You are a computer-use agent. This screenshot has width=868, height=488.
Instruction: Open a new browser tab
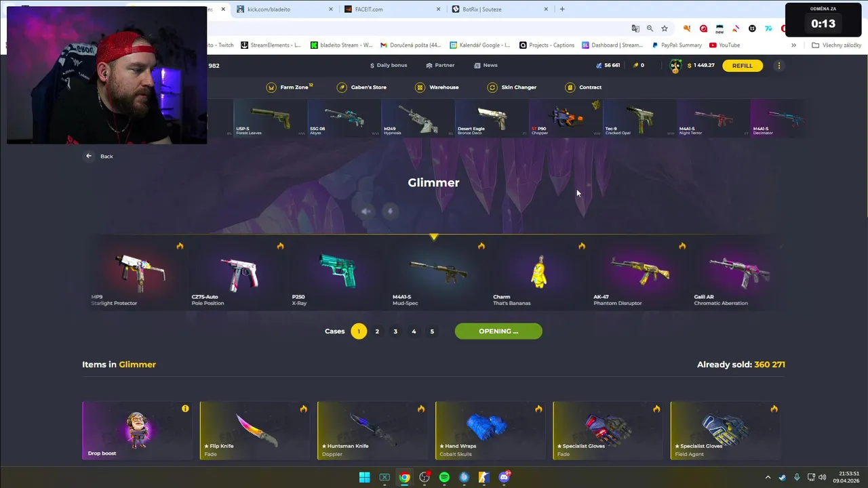click(562, 9)
